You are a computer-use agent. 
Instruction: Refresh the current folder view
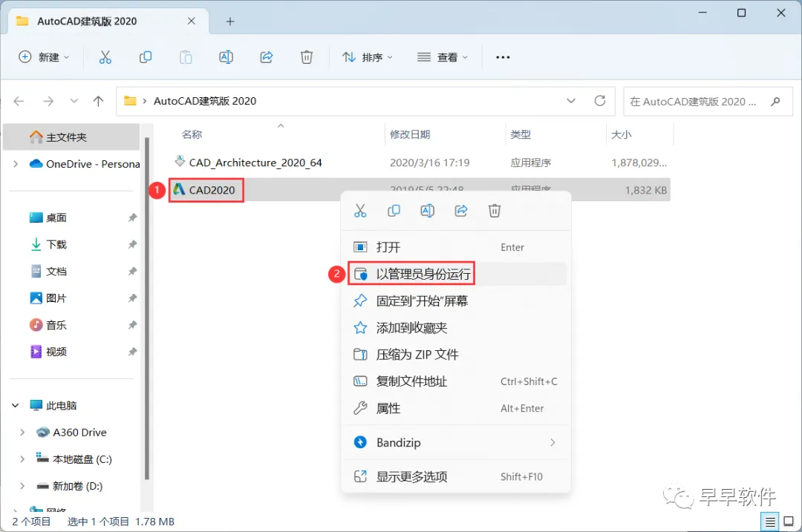tap(600, 101)
